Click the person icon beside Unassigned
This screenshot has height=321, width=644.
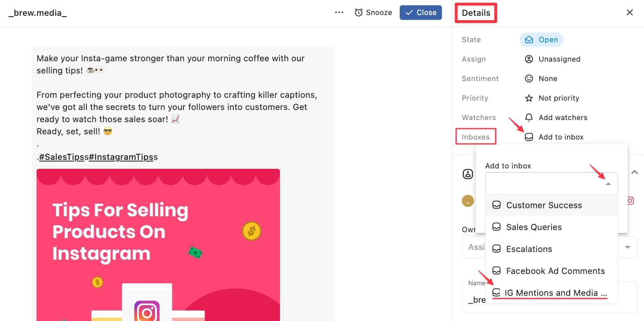tap(529, 59)
